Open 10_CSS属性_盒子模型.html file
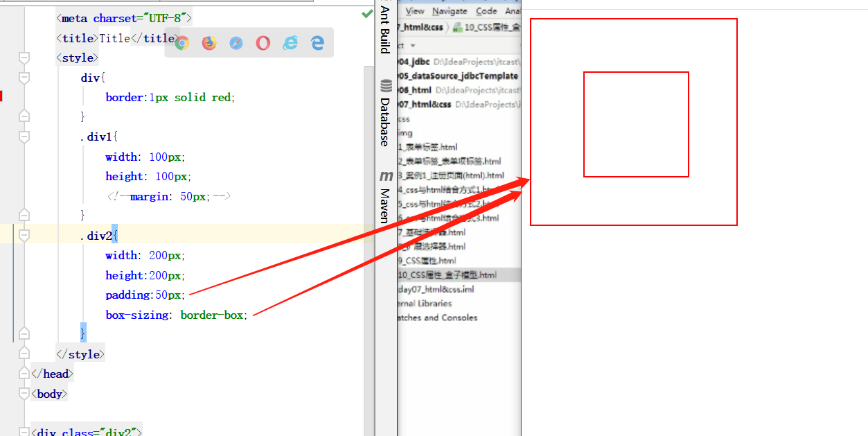This screenshot has width=868, height=436. (448, 274)
